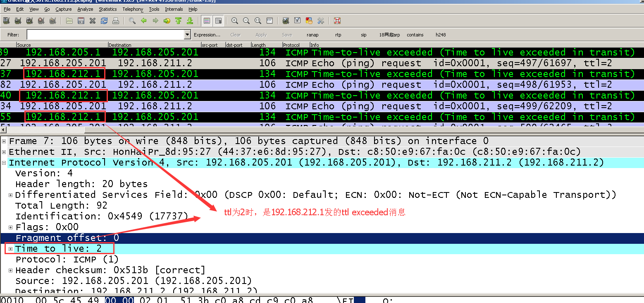Reset zoom to normal size icon

(x=258, y=21)
